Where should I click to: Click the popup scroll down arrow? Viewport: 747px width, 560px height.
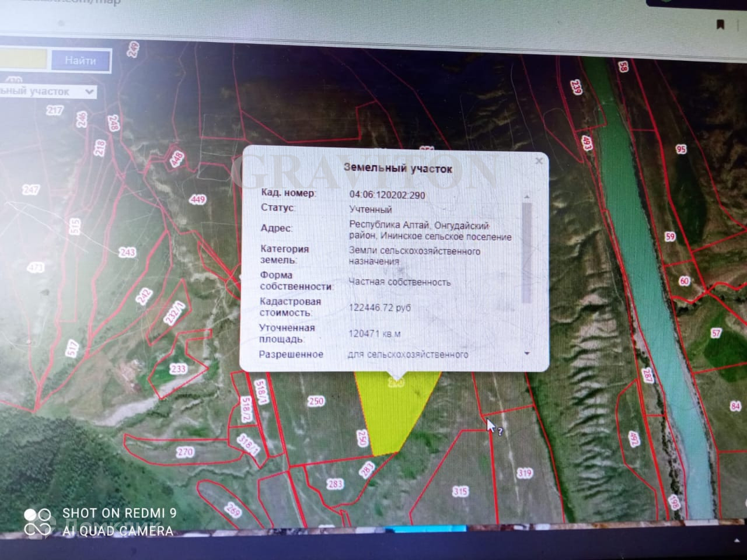(527, 353)
